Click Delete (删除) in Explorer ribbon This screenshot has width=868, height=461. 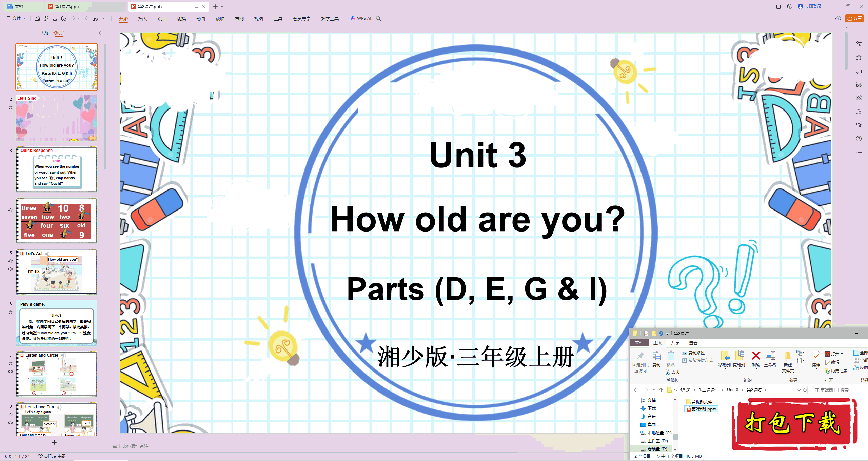point(756,359)
